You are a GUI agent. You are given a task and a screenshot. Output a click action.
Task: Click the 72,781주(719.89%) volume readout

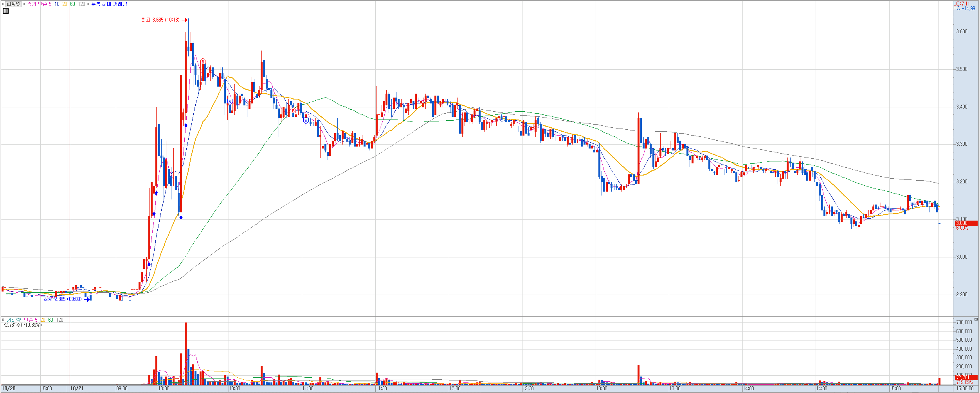tap(22, 325)
